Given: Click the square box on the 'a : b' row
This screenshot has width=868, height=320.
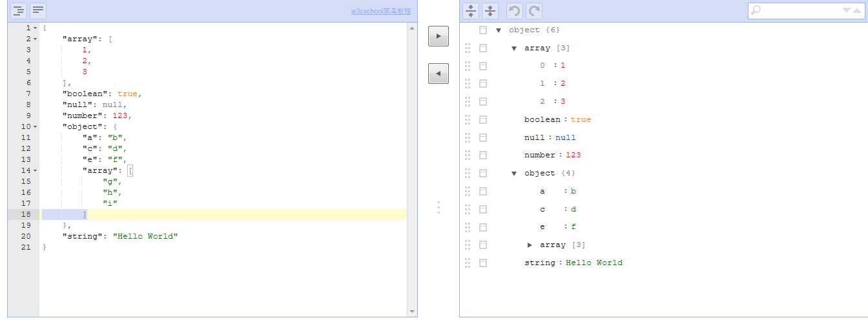Looking at the screenshot, I should click(x=482, y=191).
